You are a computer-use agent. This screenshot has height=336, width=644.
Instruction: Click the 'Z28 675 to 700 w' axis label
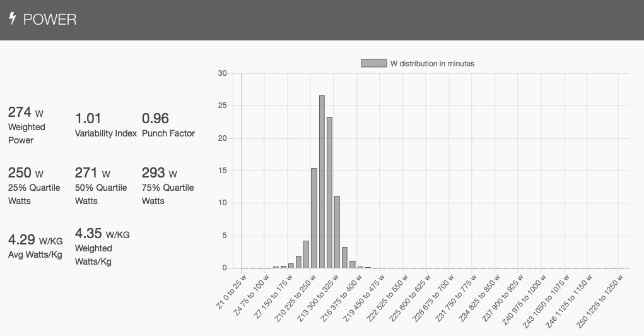(x=433, y=297)
